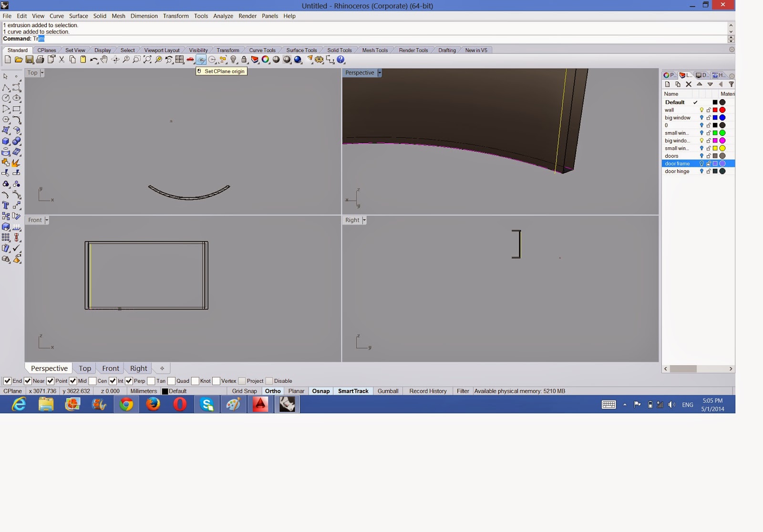This screenshot has width=763, height=532.
Task: Select the Circle tool in left sidebar
Action: [6, 98]
